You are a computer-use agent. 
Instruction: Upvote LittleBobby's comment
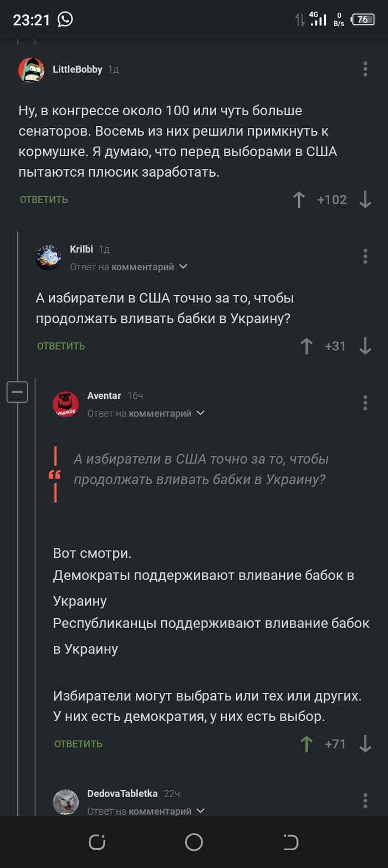[299, 200]
